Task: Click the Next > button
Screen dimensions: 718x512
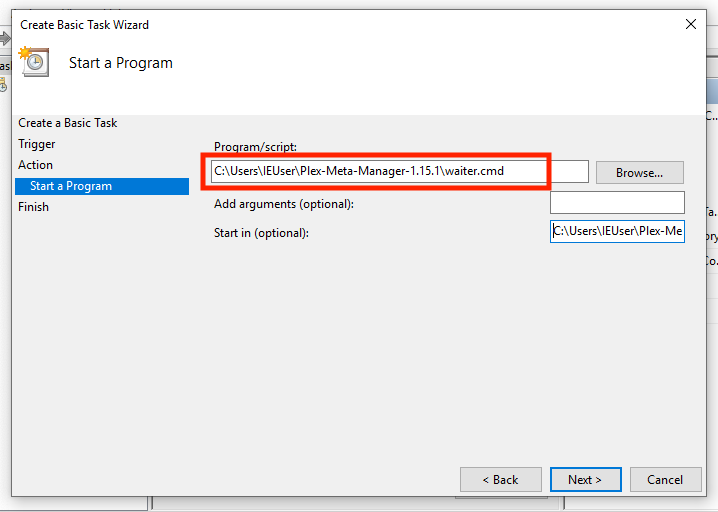Action: (x=585, y=479)
